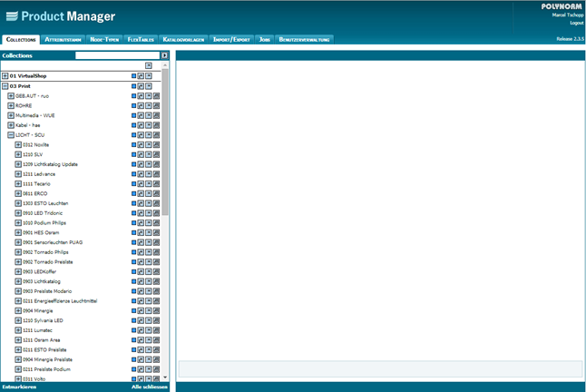Toggle the blue marker square for Multimedia - WUE
The height and width of the screenshot is (392, 586).
point(134,115)
